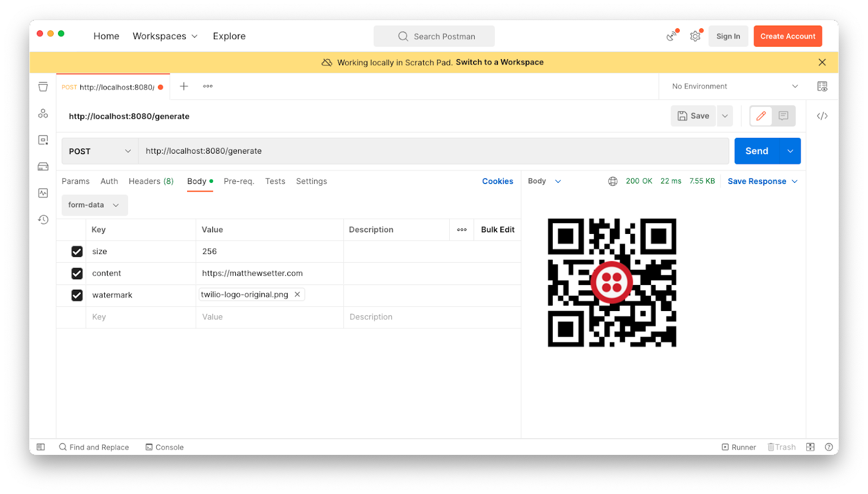This screenshot has height=494, width=868.
Task: Open the Runner
Action: (738, 447)
